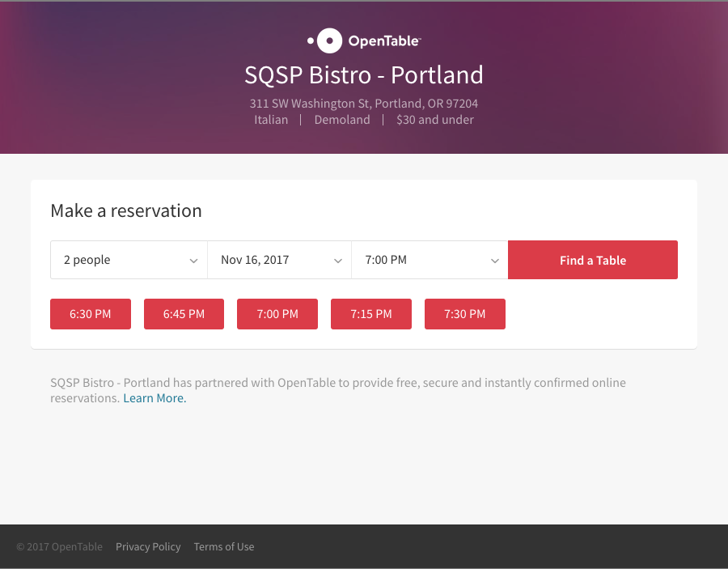This screenshot has width=728, height=569.
Task: Open the Terms of Use footer link
Action: [x=224, y=547]
